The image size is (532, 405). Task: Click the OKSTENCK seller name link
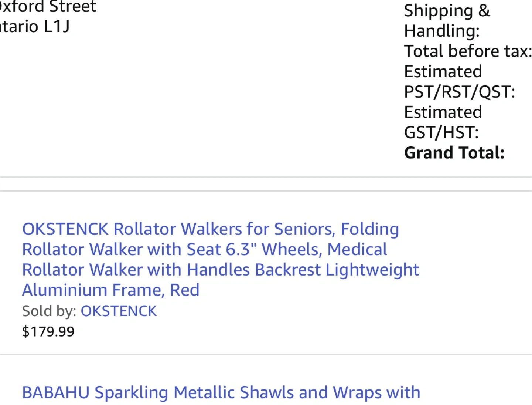pyautogui.click(x=119, y=311)
